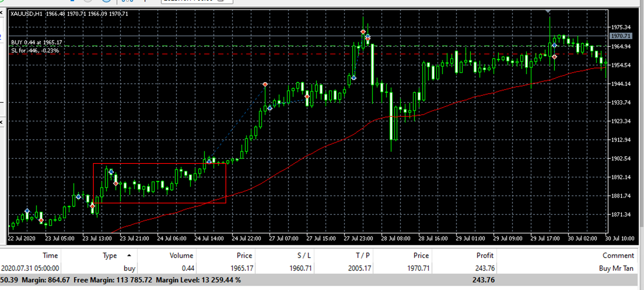Viewport: 644px width, 290px height.
Task: Click the Profit column header
Action: pos(485,255)
